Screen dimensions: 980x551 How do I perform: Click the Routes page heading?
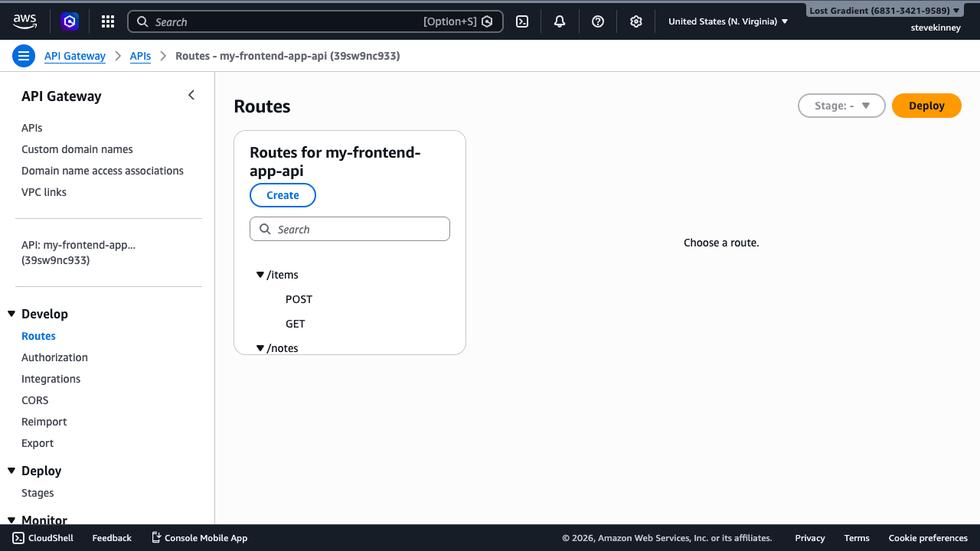pyautogui.click(x=262, y=106)
